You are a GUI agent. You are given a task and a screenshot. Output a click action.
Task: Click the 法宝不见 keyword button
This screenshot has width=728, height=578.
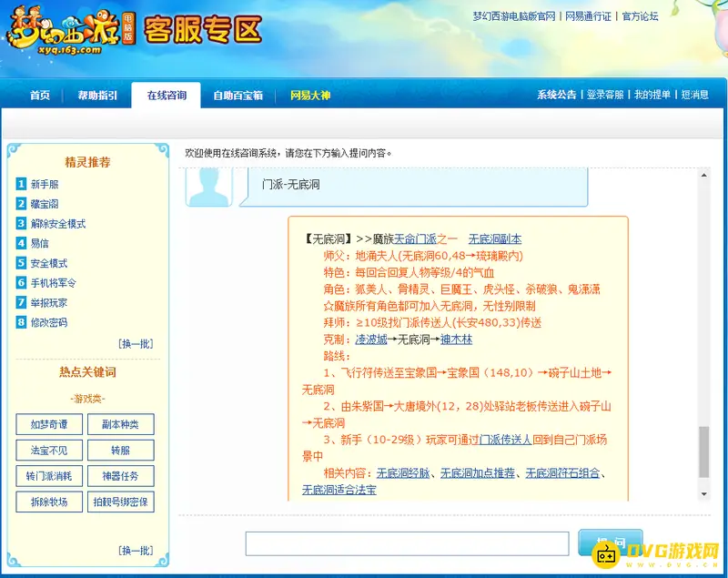click(x=49, y=451)
